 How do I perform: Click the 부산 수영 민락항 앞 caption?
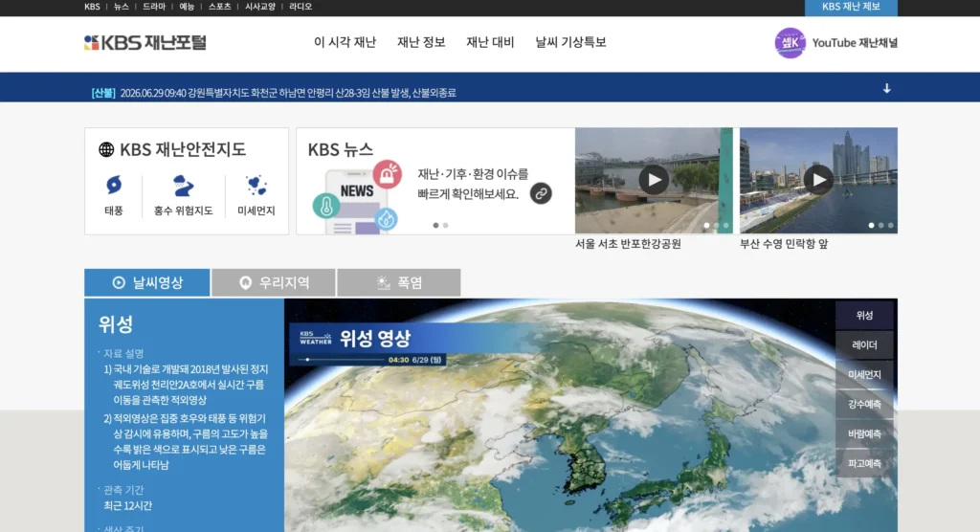coord(784,244)
